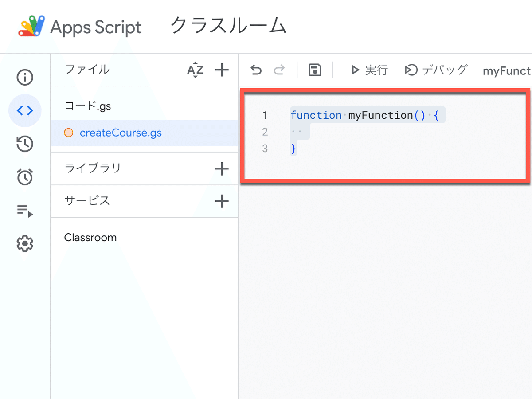Redo the last undone edit
This screenshot has height=399, width=532.
click(x=279, y=70)
